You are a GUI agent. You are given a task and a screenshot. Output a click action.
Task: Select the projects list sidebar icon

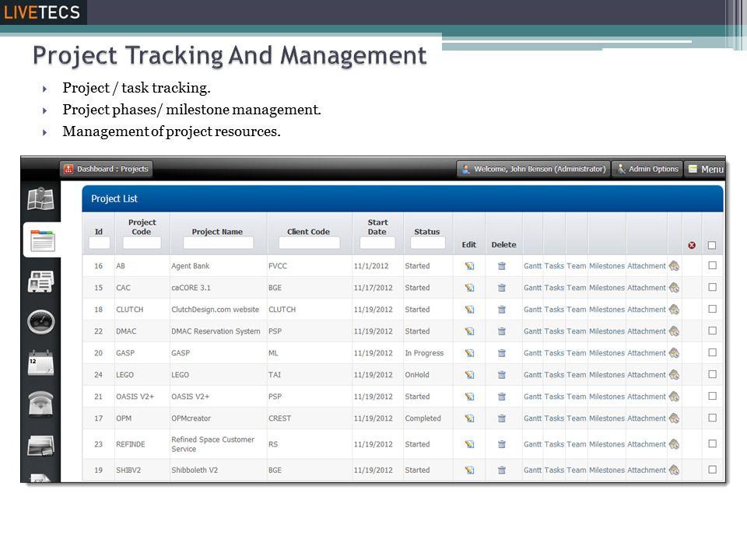coord(42,240)
